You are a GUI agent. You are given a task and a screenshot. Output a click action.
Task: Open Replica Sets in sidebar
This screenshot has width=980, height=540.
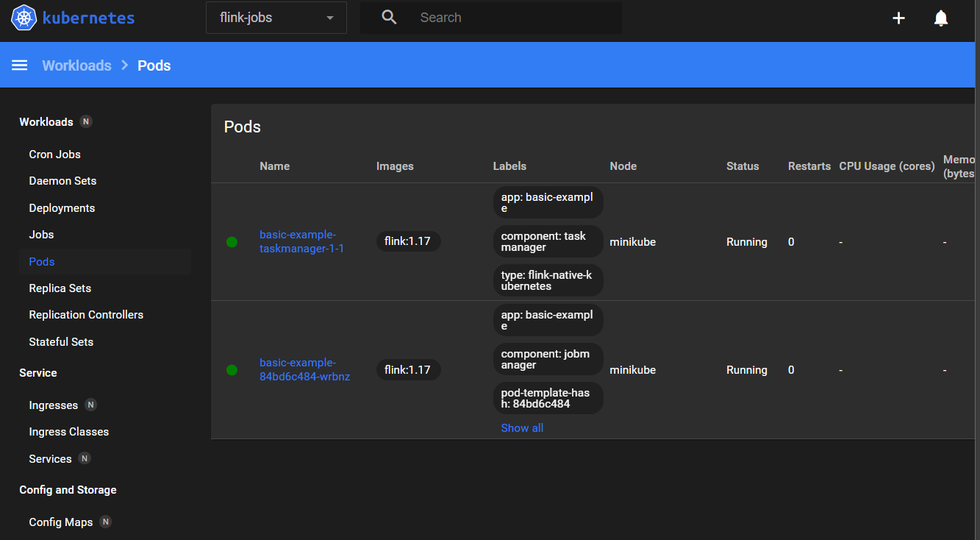[x=60, y=288]
